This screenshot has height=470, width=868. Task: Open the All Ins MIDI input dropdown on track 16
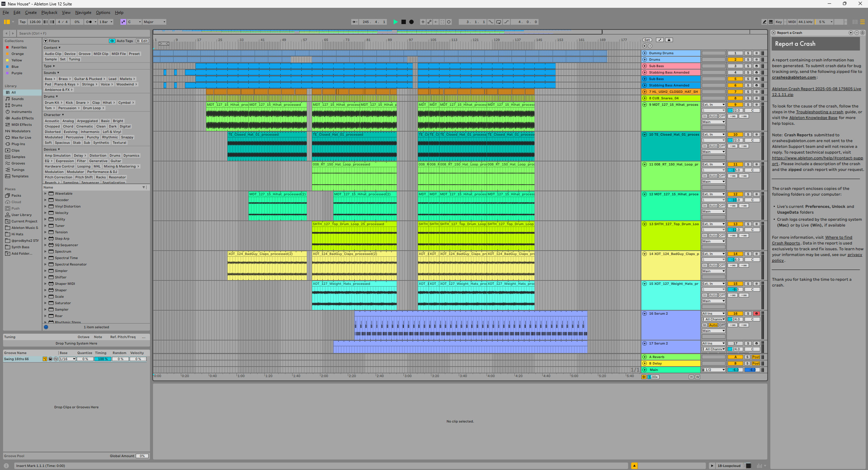coord(713,314)
